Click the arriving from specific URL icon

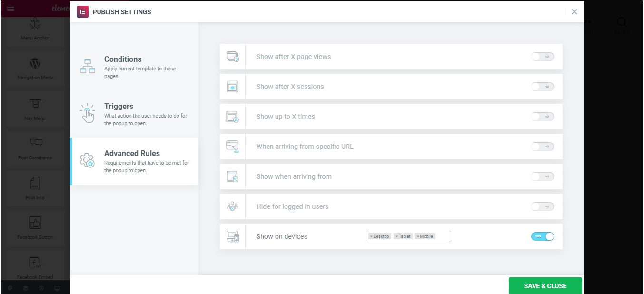(x=232, y=147)
